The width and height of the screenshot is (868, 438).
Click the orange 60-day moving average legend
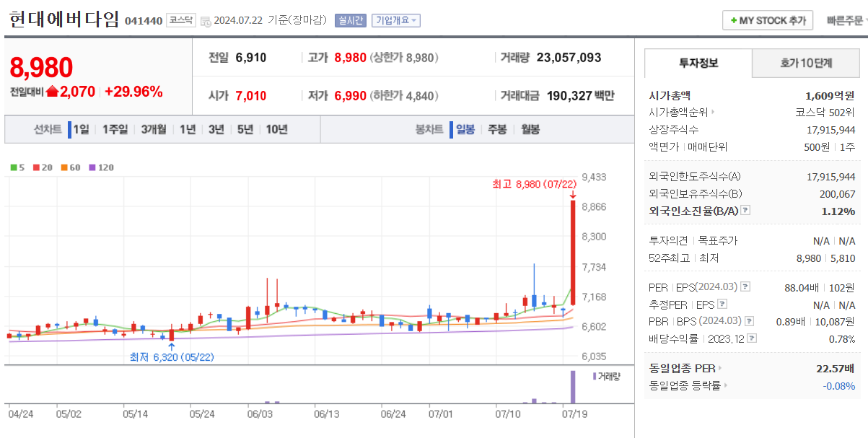(x=71, y=167)
